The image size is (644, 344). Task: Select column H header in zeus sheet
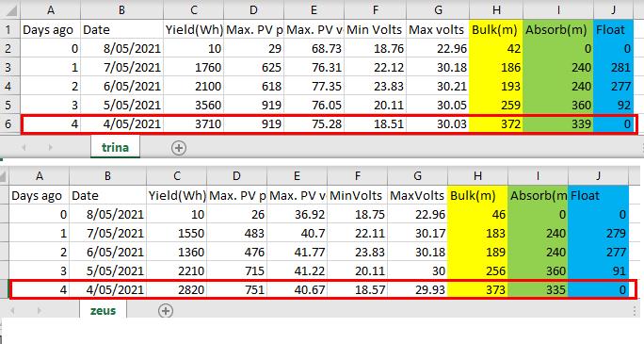coord(477,176)
